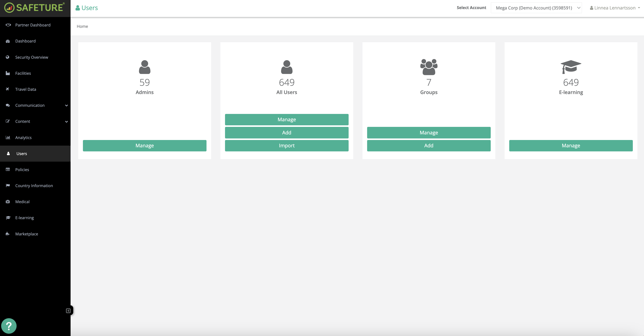Viewport: 644px width, 336px height.
Task: Collapse the sidebar with the arrow control
Action: coord(68,311)
